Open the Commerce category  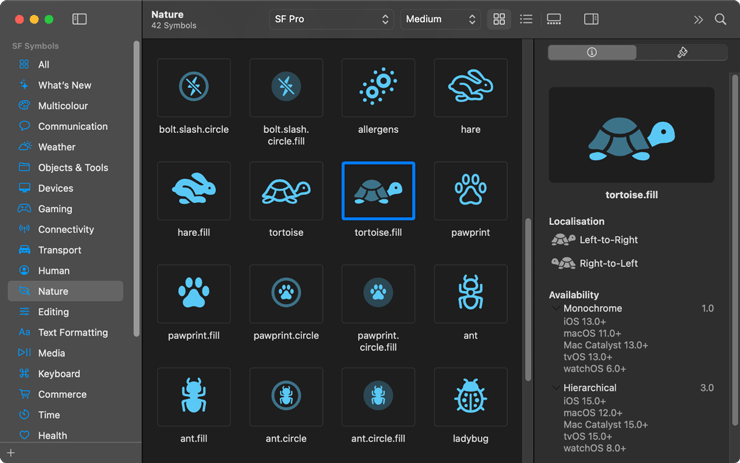point(66,394)
